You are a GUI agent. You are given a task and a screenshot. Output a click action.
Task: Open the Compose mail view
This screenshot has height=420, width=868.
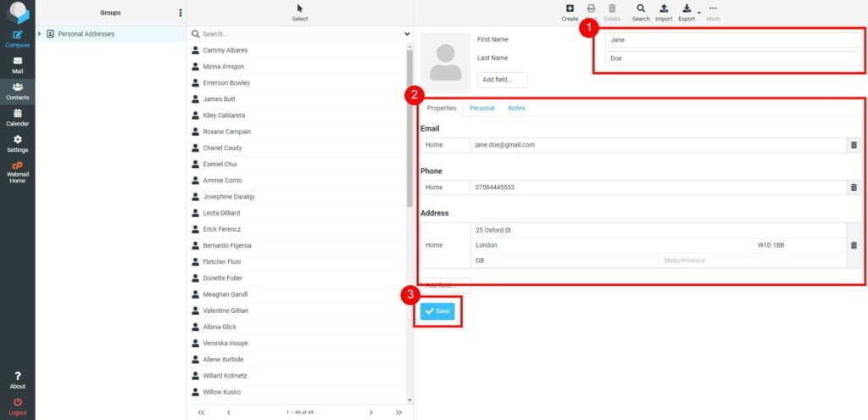pyautogui.click(x=18, y=39)
